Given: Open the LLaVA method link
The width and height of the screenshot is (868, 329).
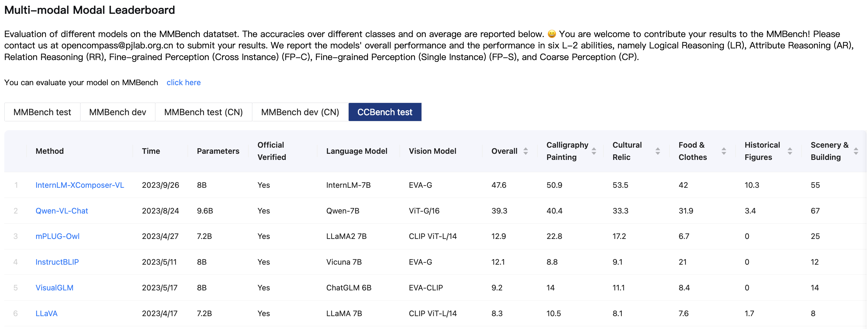Looking at the screenshot, I should pos(46,313).
